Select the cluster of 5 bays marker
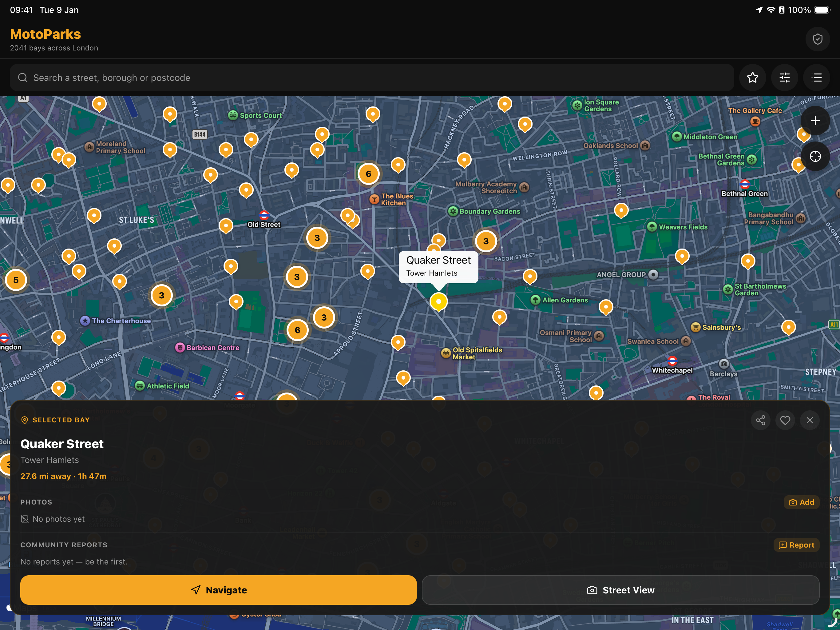840x630 pixels. (16, 280)
